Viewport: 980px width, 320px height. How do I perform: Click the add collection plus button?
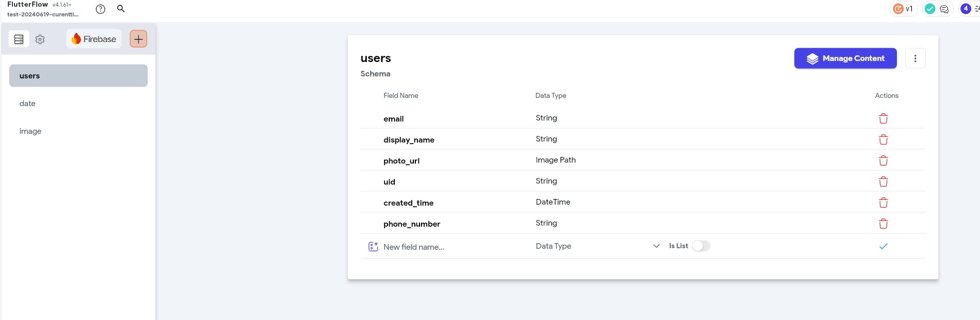(138, 39)
